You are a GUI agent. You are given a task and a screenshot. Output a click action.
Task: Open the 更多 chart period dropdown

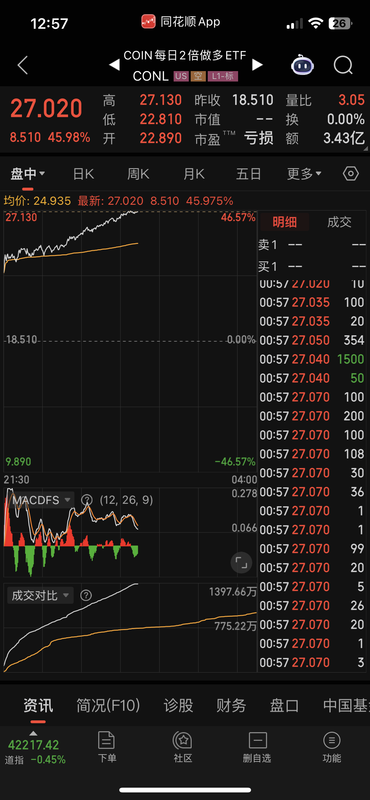[304, 174]
